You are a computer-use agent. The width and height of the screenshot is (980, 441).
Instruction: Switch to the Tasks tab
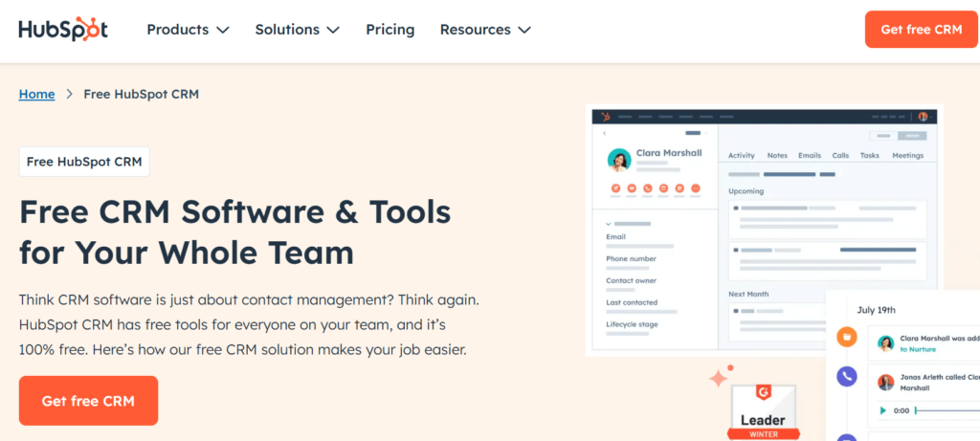tap(869, 156)
